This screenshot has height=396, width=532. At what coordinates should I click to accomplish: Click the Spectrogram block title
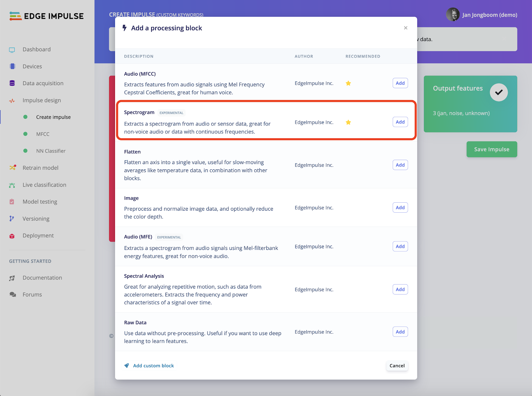tap(139, 112)
